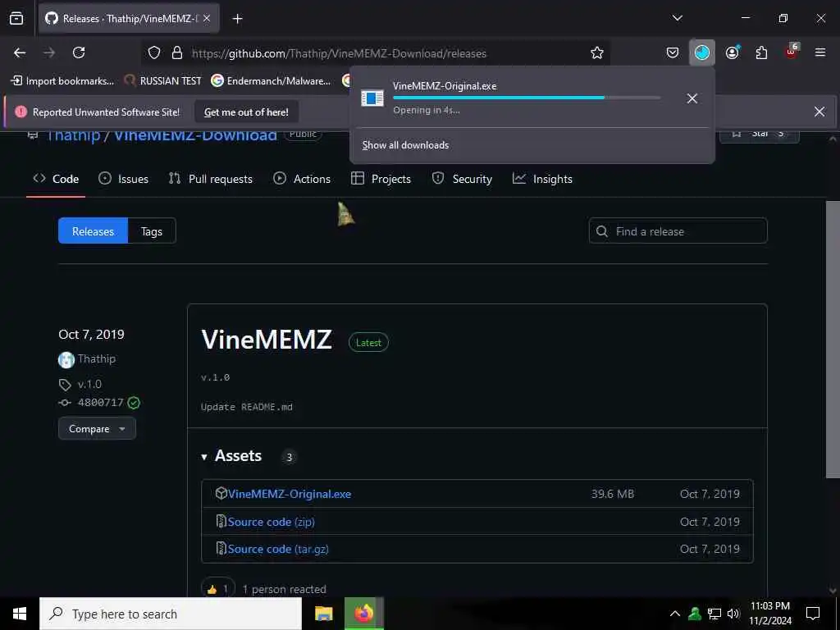Click Get me out of here button
The width and height of the screenshot is (840, 630).
tap(246, 112)
